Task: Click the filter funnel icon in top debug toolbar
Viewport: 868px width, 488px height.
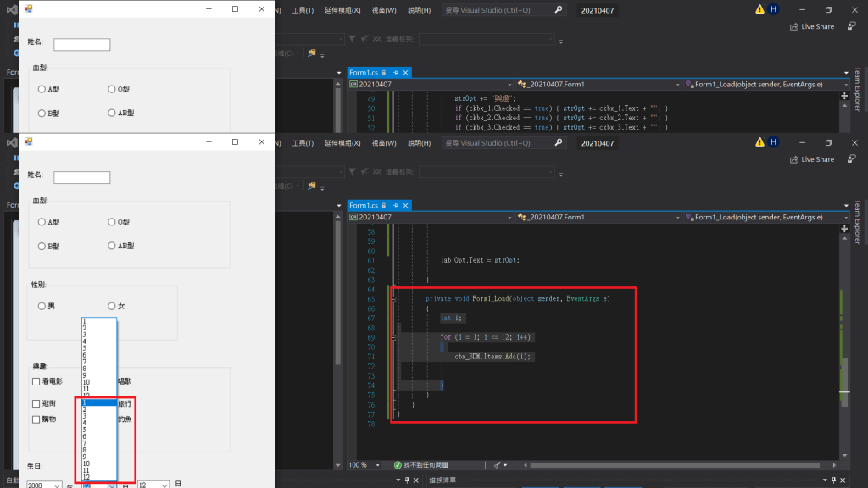Action: [x=352, y=39]
